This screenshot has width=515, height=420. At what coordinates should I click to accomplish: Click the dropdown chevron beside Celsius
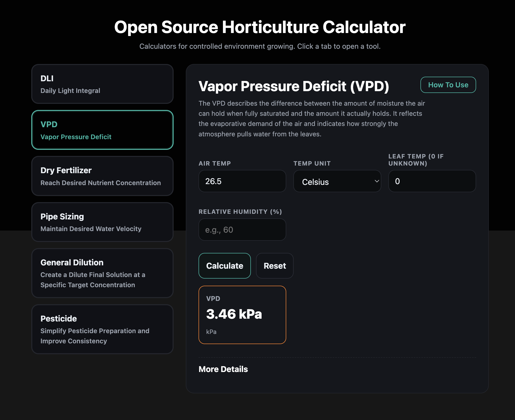pos(377,181)
